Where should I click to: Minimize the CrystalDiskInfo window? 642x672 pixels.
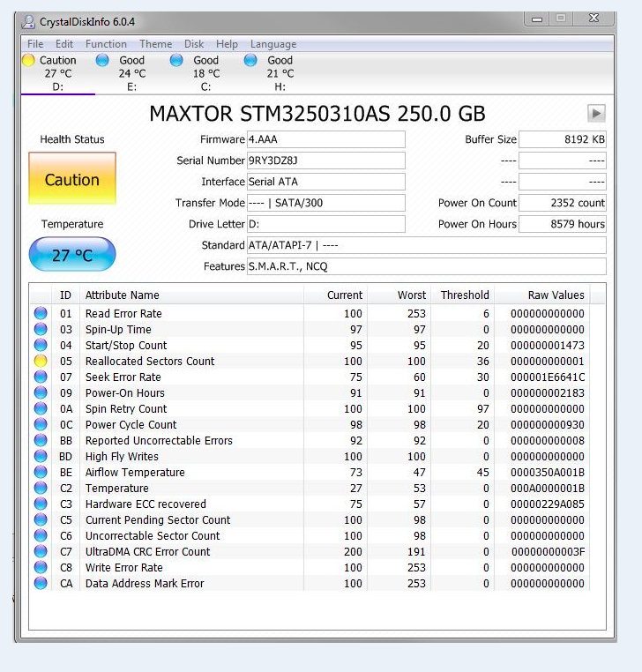[537, 19]
